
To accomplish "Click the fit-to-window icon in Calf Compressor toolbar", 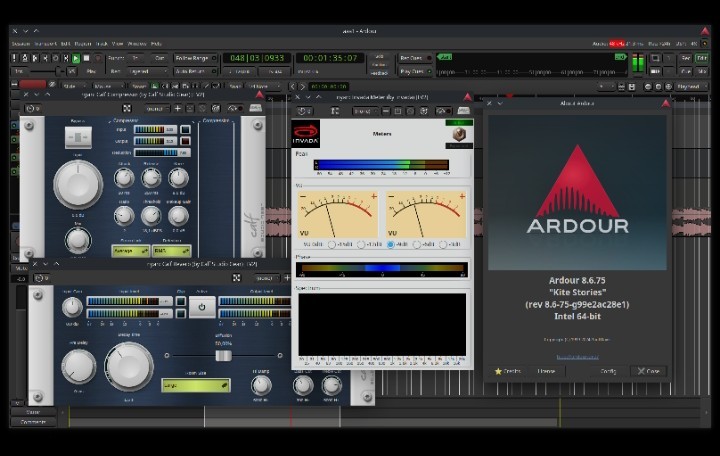I will 127,109.
